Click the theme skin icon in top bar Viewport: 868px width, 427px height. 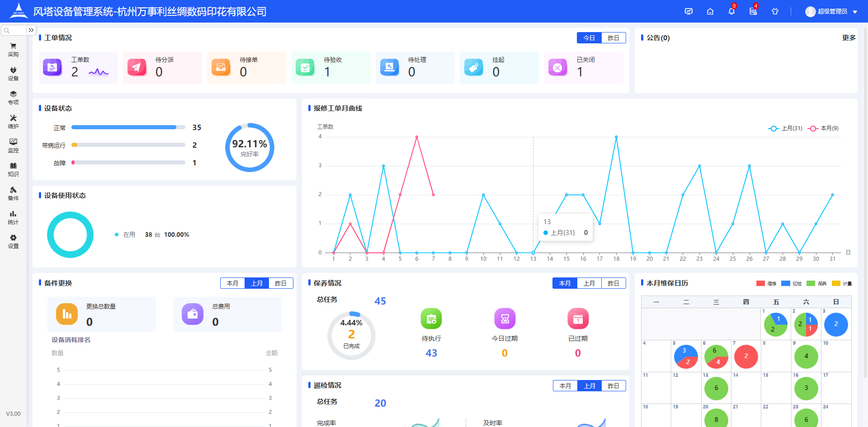pos(775,11)
